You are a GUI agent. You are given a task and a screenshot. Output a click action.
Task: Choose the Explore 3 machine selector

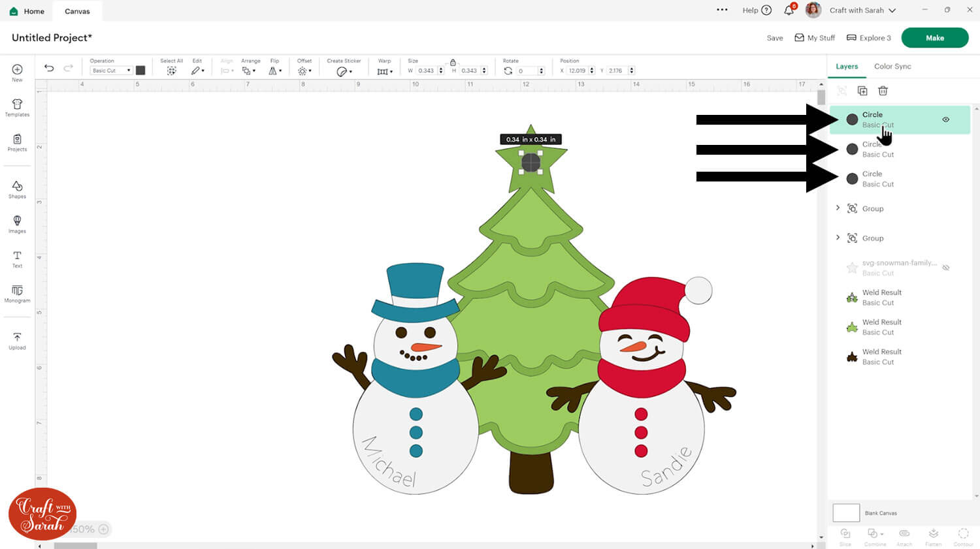coord(869,38)
